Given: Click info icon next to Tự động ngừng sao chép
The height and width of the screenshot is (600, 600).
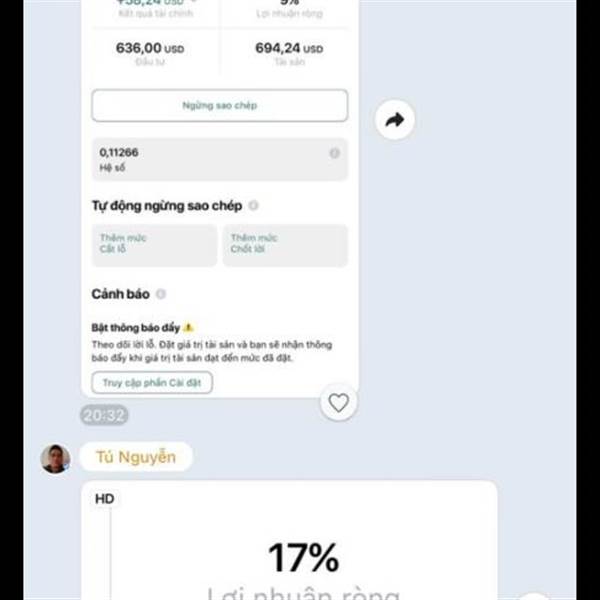Looking at the screenshot, I should [x=253, y=205].
